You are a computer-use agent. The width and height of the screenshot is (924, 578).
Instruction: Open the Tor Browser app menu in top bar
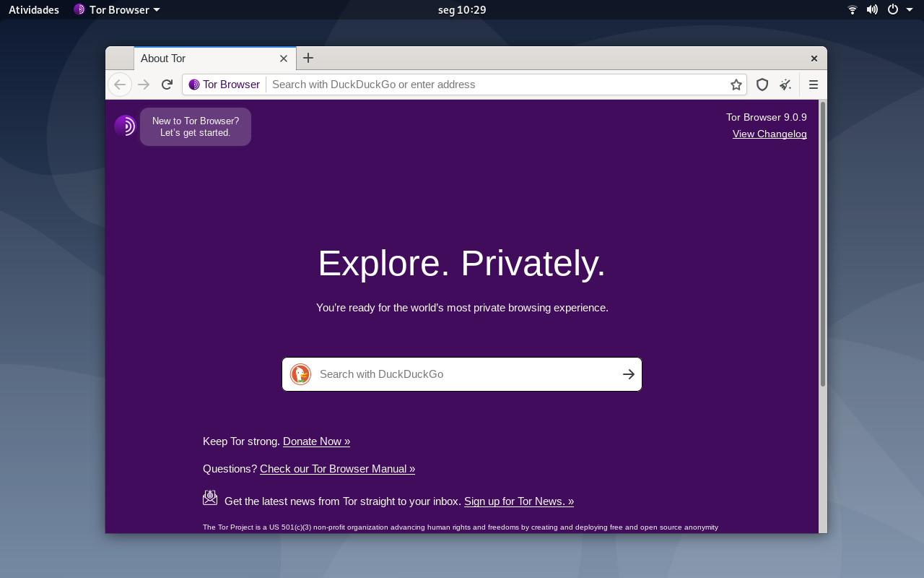point(117,9)
